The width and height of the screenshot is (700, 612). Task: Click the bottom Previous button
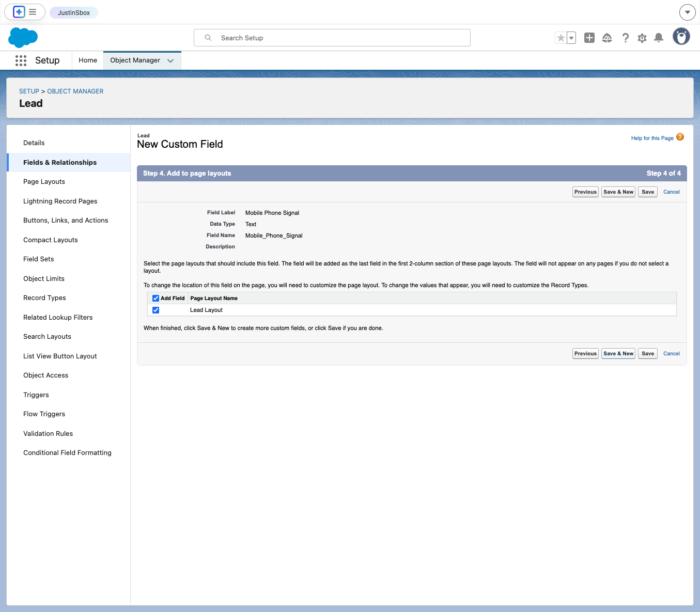[585, 353]
